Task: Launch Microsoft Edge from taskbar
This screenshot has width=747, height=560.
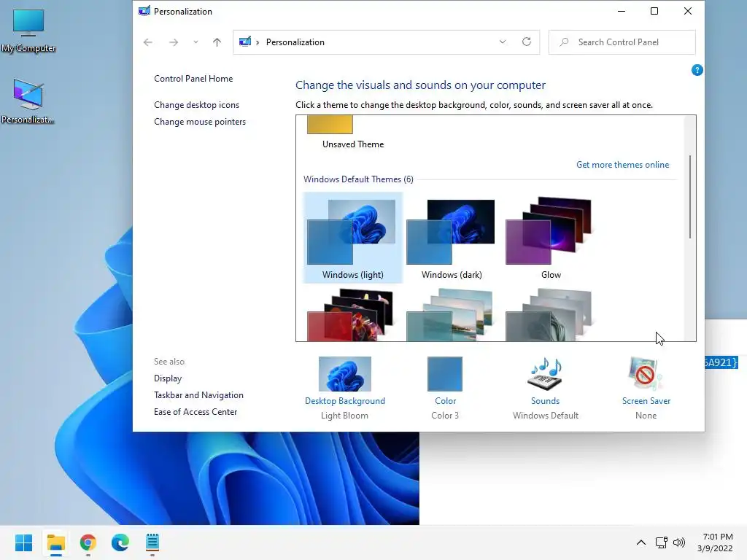Action: coord(120,542)
